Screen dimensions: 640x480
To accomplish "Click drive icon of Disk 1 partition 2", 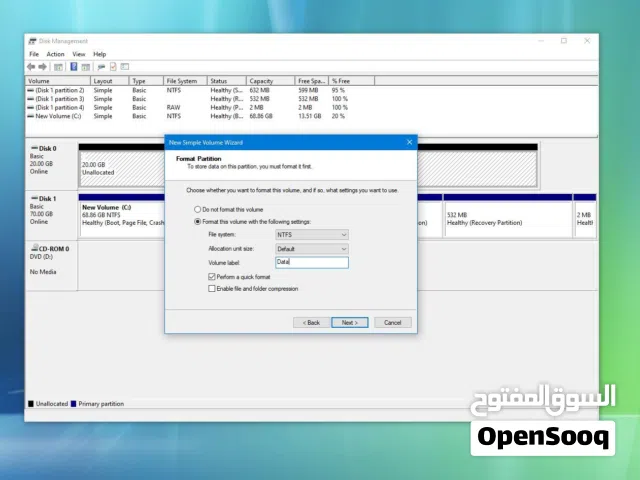I will (31, 90).
